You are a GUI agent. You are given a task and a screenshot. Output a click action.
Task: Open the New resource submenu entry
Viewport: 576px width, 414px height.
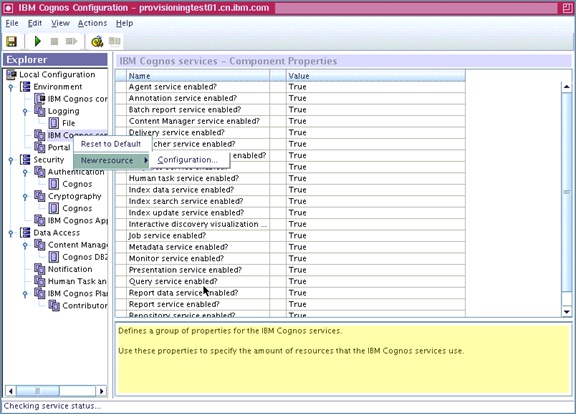point(111,160)
